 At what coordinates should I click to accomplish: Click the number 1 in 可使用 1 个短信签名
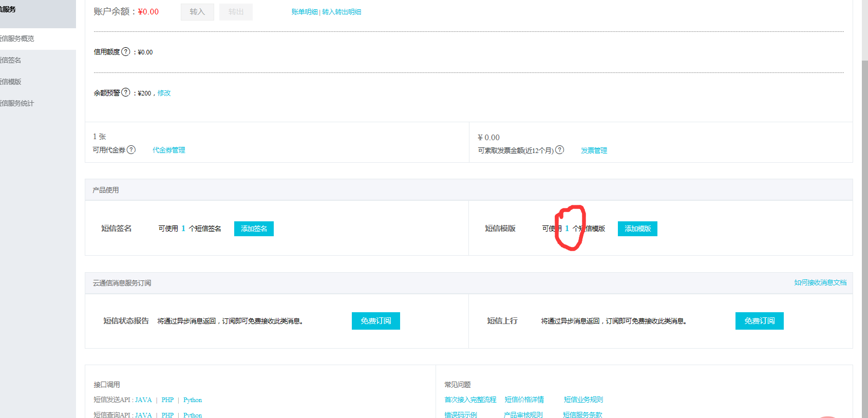(x=183, y=229)
